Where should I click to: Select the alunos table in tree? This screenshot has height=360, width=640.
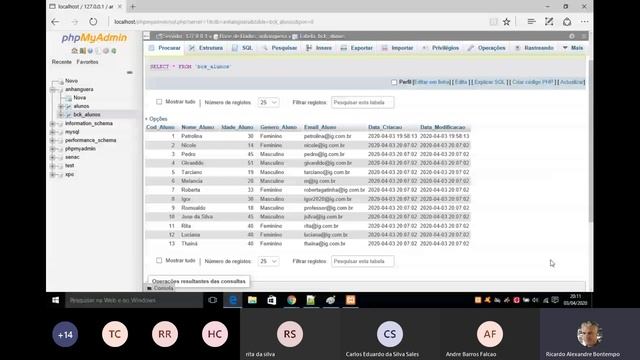(81, 106)
